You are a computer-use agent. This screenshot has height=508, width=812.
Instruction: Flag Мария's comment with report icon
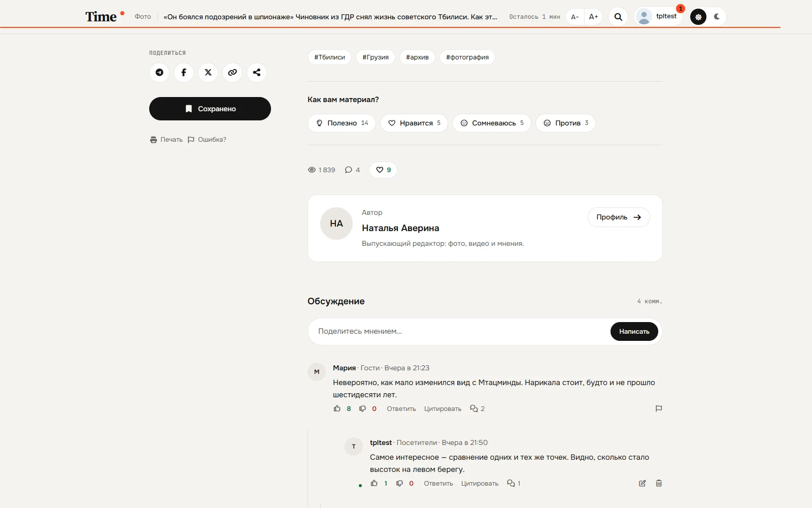pyautogui.click(x=659, y=408)
